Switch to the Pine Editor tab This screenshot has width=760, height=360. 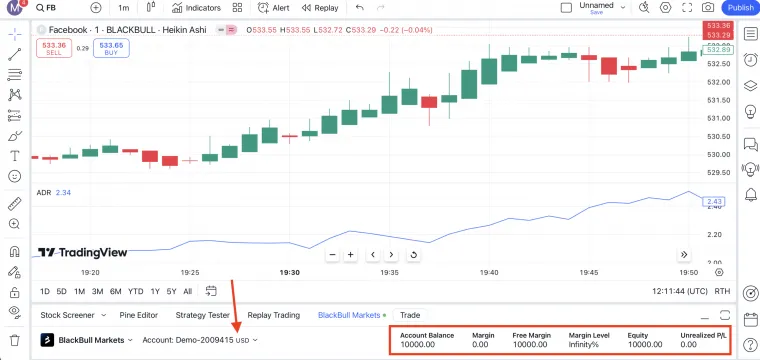coord(139,315)
